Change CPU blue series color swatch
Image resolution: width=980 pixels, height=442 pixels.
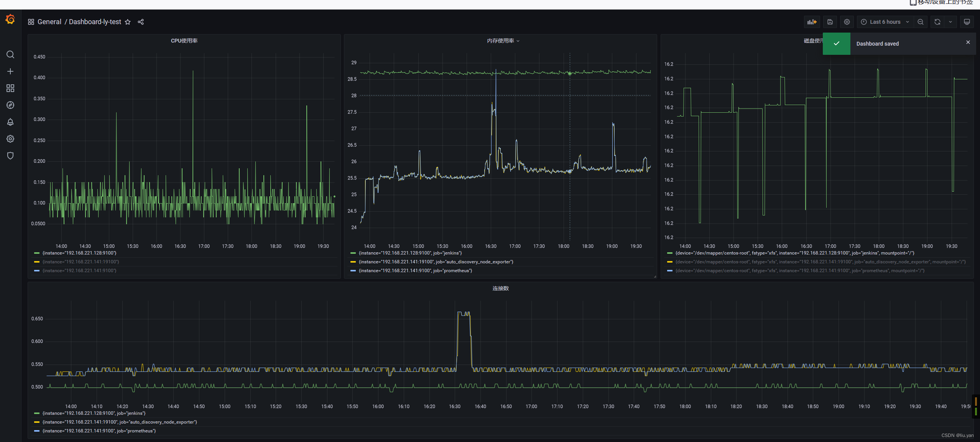click(x=37, y=271)
